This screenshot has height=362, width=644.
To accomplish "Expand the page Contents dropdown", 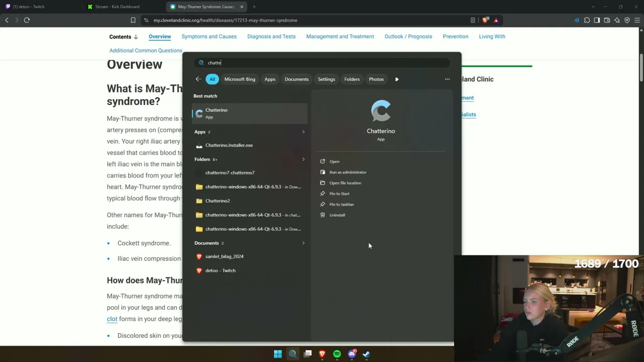I will coord(124,37).
